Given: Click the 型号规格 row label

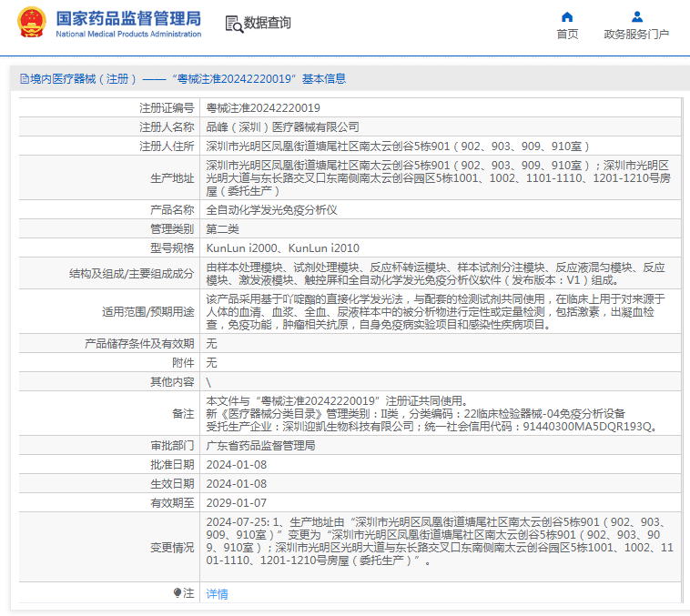Looking at the screenshot, I should [x=172, y=248].
